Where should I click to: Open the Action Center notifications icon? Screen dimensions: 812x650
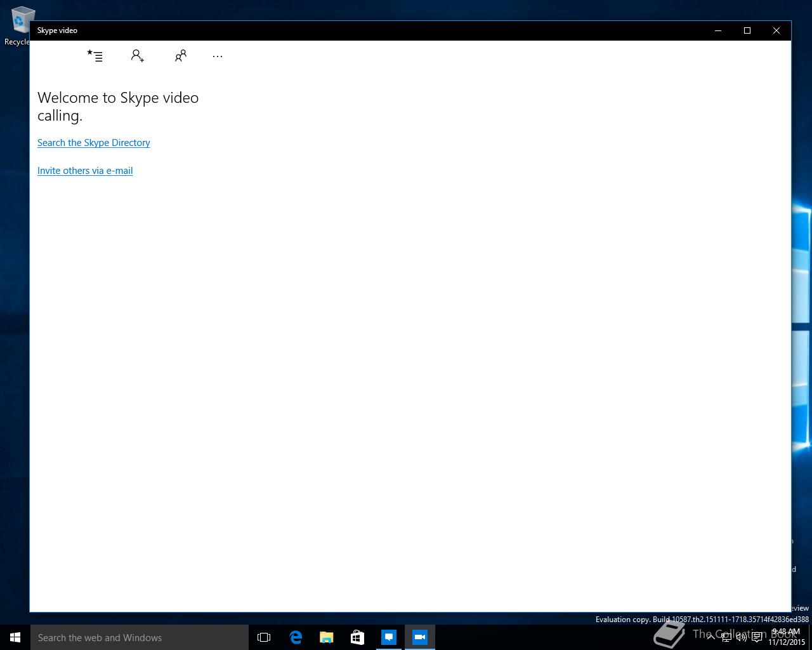tap(757, 637)
